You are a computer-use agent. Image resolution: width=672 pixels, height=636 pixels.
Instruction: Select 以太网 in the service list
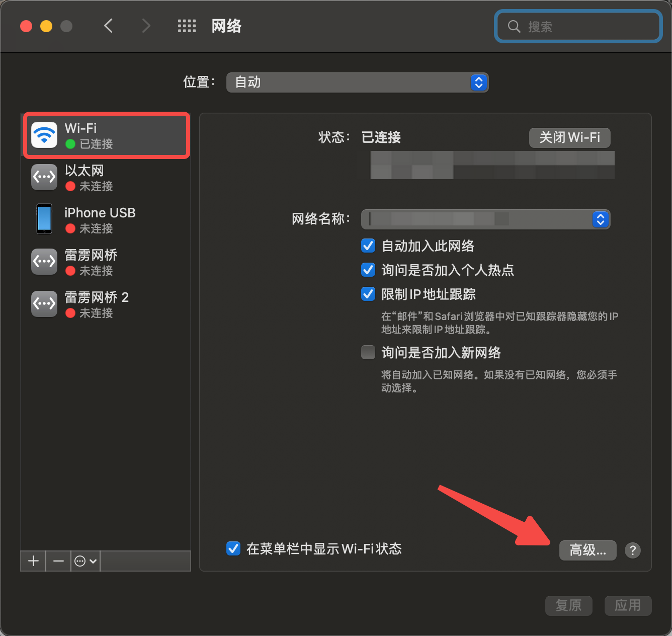coord(106,178)
